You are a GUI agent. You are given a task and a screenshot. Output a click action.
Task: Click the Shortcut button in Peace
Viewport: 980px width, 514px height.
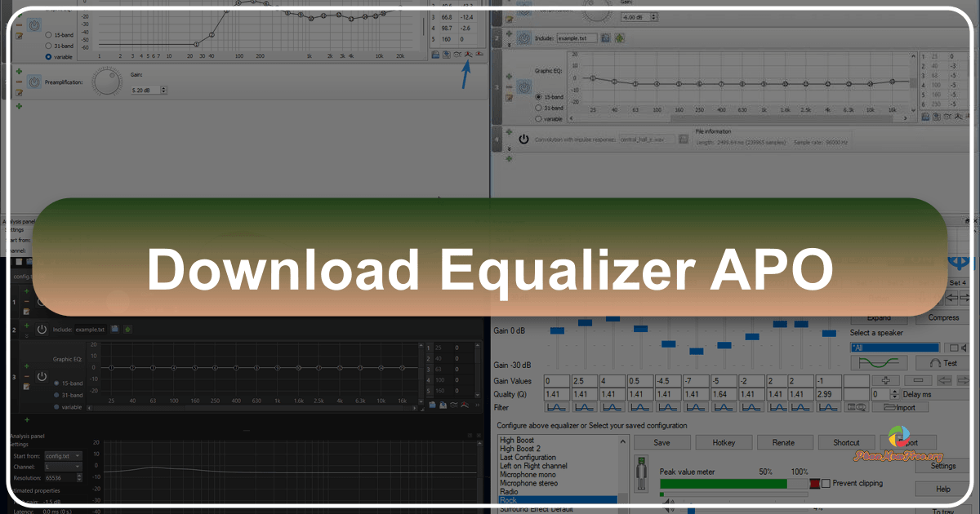tap(846, 442)
